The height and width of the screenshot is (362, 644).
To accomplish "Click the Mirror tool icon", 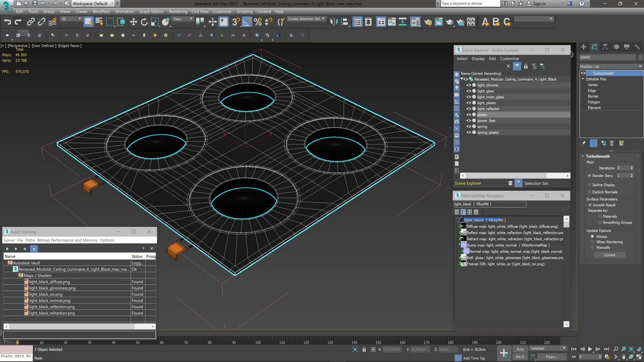I will coord(334,22).
